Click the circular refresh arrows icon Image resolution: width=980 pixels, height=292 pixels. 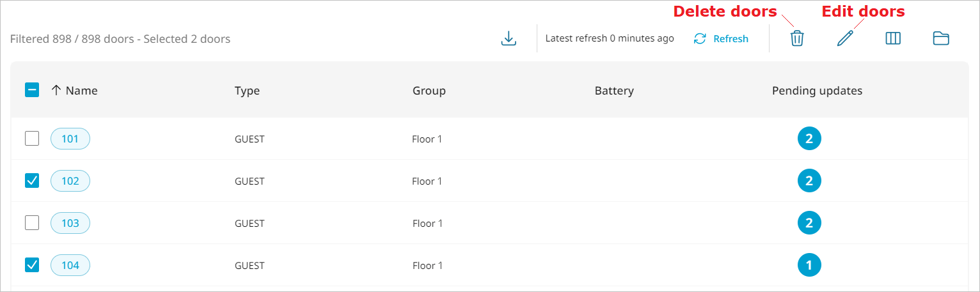pos(700,39)
